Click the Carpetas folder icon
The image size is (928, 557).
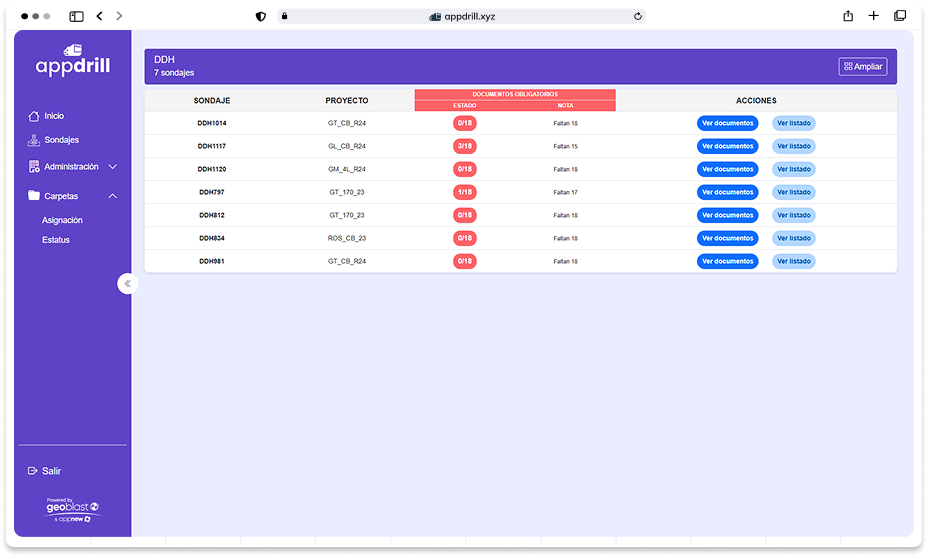[x=34, y=196]
